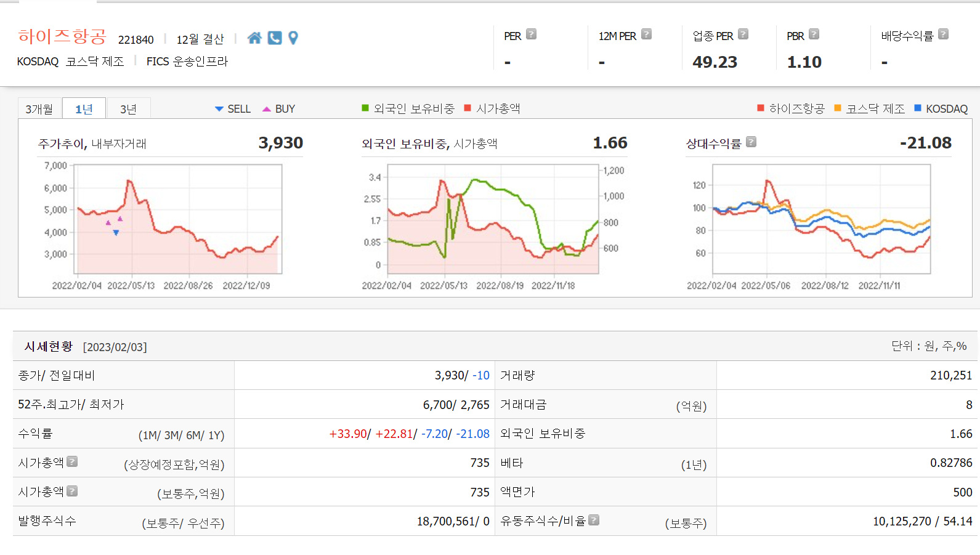This screenshot has width=980, height=555.
Task: Click the phone contact icon
Action: click(275, 38)
